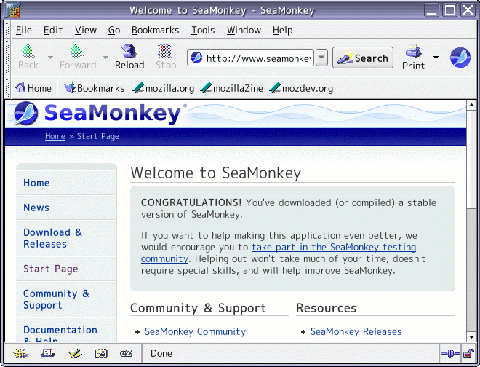Open Download & Releases sidebar link
Image resolution: width=480 pixels, height=367 pixels.
[x=52, y=238]
